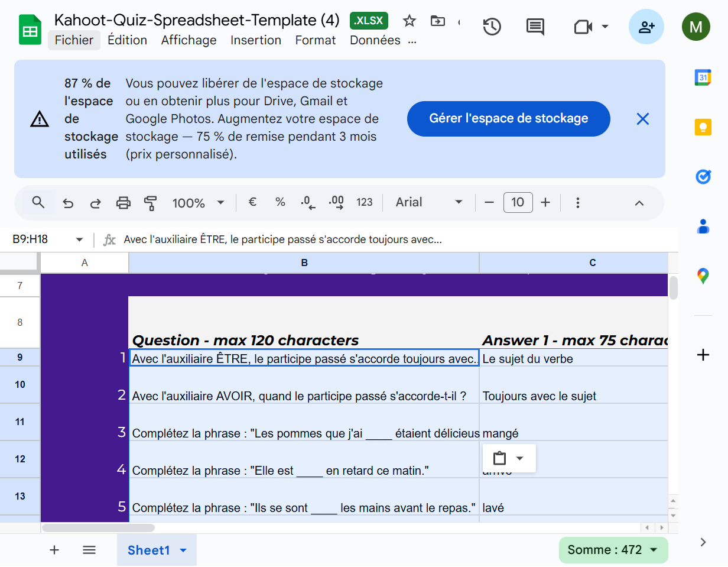Open the all sheets list icon
This screenshot has width=728, height=567.
pyautogui.click(x=89, y=550)
